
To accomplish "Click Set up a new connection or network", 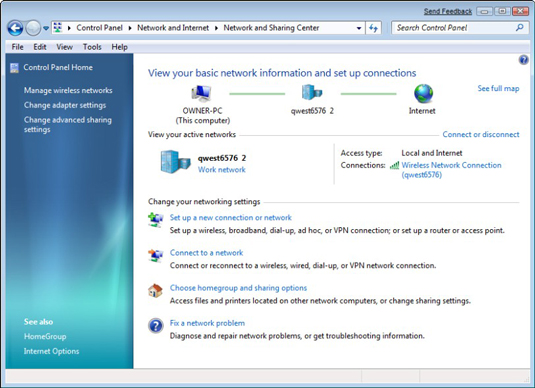I will click(231, 218).
